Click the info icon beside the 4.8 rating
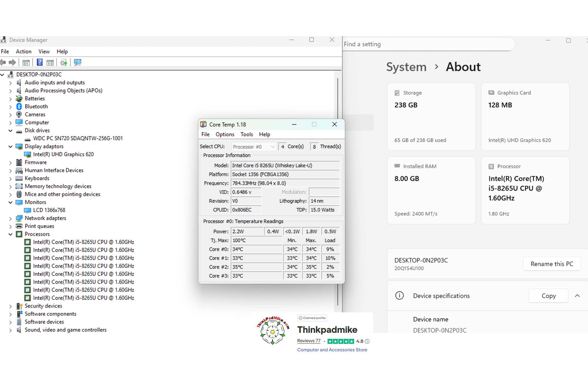 click(367, 341)
